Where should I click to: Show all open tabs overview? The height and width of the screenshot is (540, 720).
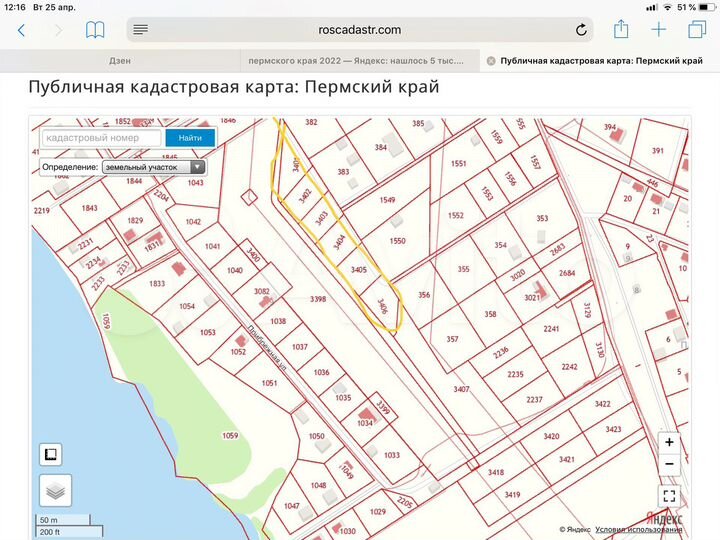(x=697, y=29)
